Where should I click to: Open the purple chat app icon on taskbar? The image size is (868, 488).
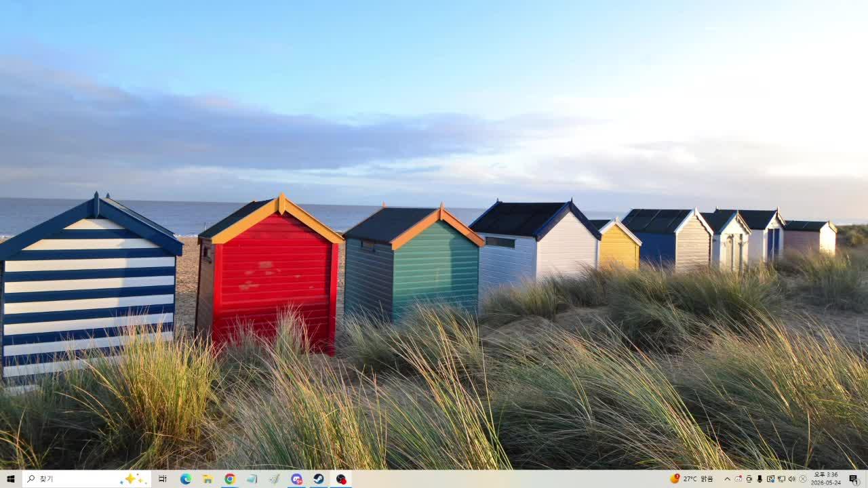point(296,479)
